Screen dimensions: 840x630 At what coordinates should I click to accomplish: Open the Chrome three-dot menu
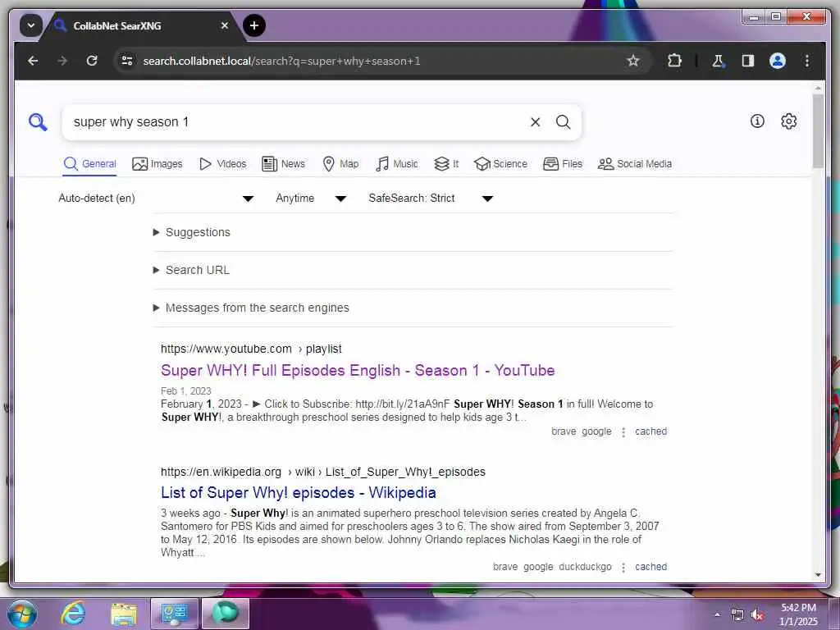click(x=807, y=61)
